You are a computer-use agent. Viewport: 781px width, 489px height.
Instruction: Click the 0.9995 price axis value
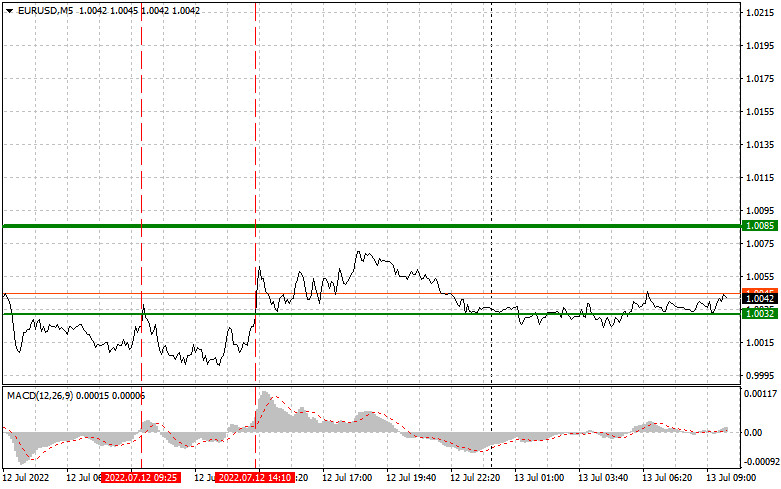[x=760, y=375]
